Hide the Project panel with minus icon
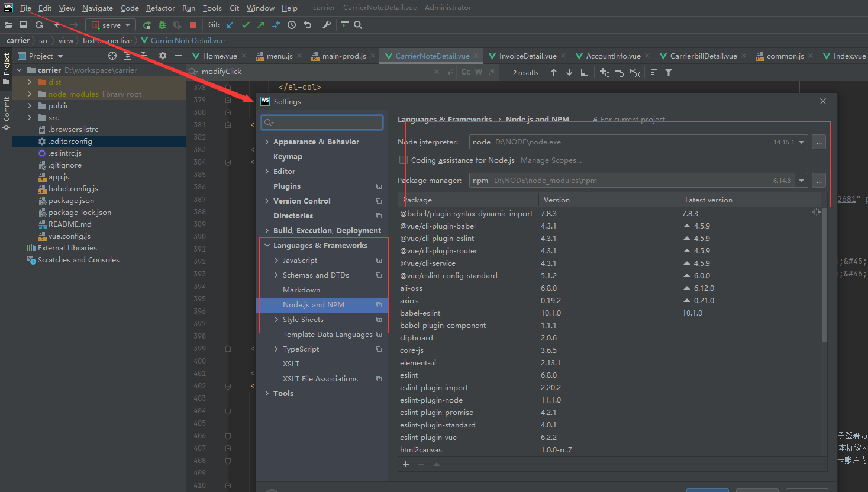This screenshot has width=868, height=492. pos(178,56)
